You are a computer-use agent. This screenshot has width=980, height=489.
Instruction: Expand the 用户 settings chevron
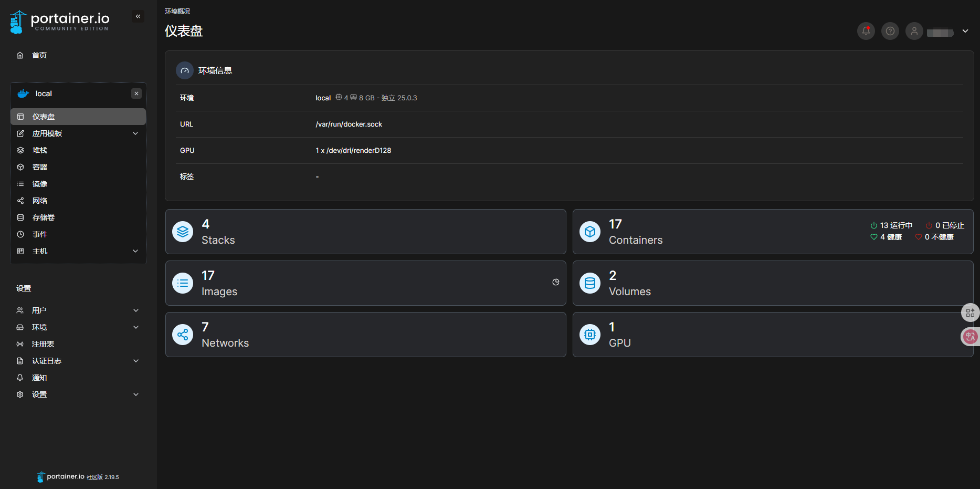tap(135, 310)
